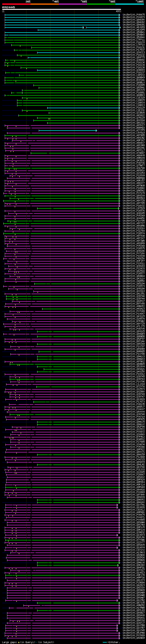Select the UniRef100_P69250 label
The image size is (146, 644).
(134, 259)
